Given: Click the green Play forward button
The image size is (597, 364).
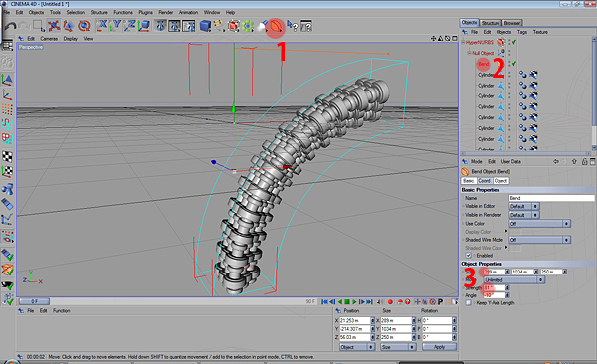Looking at the screenshot, I should coord(354,302).
